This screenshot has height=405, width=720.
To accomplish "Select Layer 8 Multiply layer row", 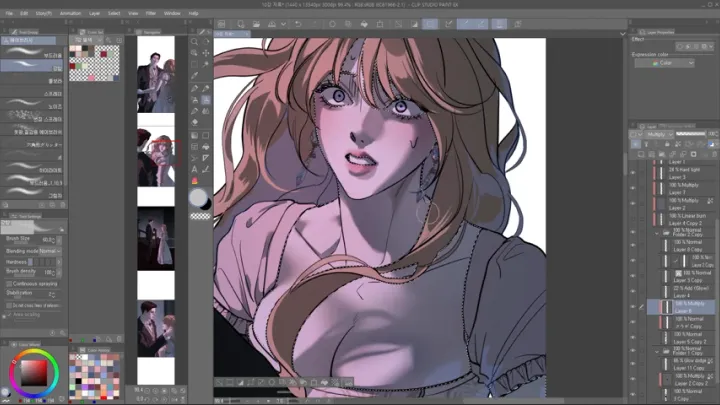I will (681, 307).
